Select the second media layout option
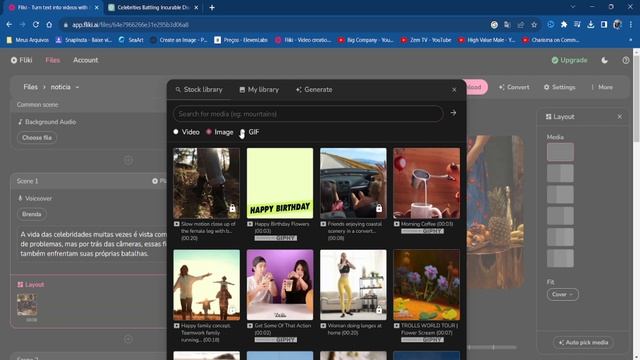The image size is (640, 360). click(560, 173)
